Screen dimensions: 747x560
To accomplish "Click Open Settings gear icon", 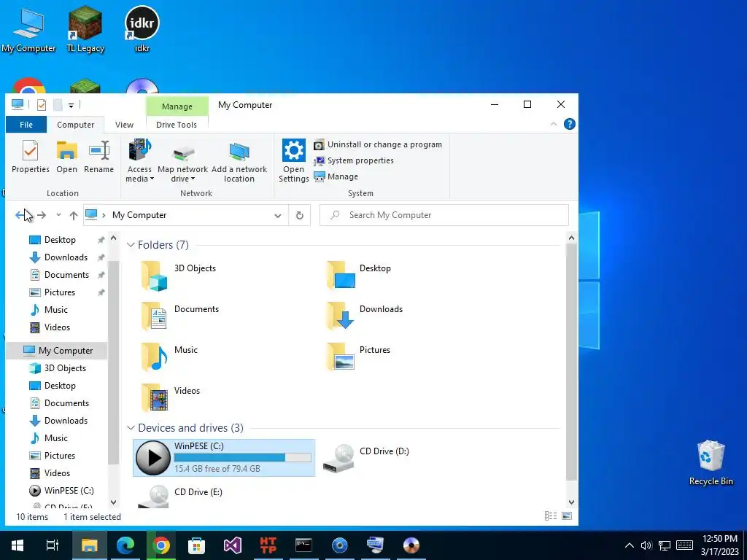I will click(293, 161).
